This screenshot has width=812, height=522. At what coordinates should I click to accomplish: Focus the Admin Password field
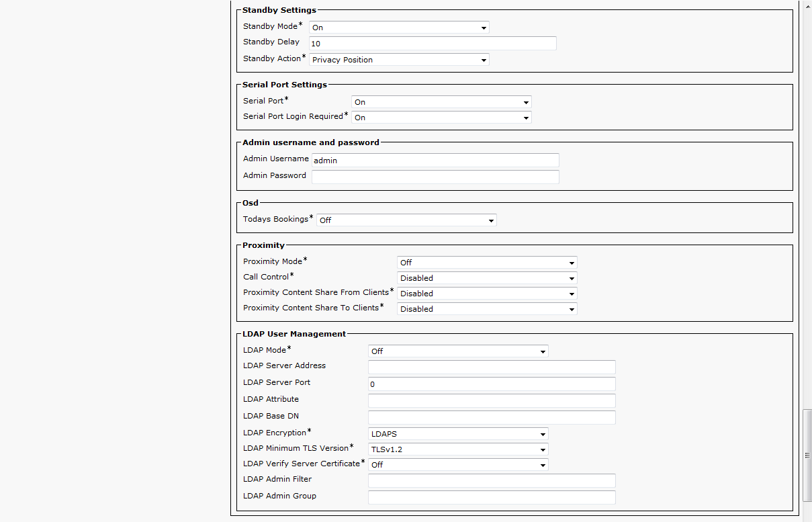435,177
